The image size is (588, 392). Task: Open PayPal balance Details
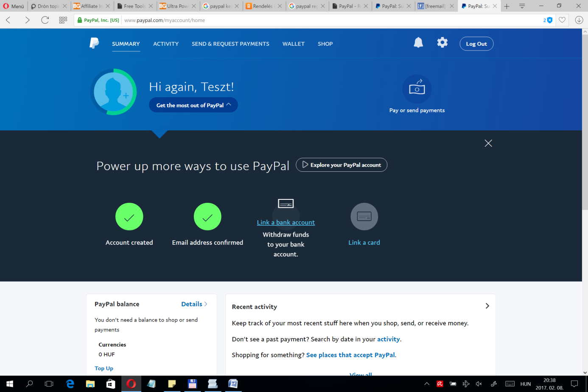[x=194, y=304]
